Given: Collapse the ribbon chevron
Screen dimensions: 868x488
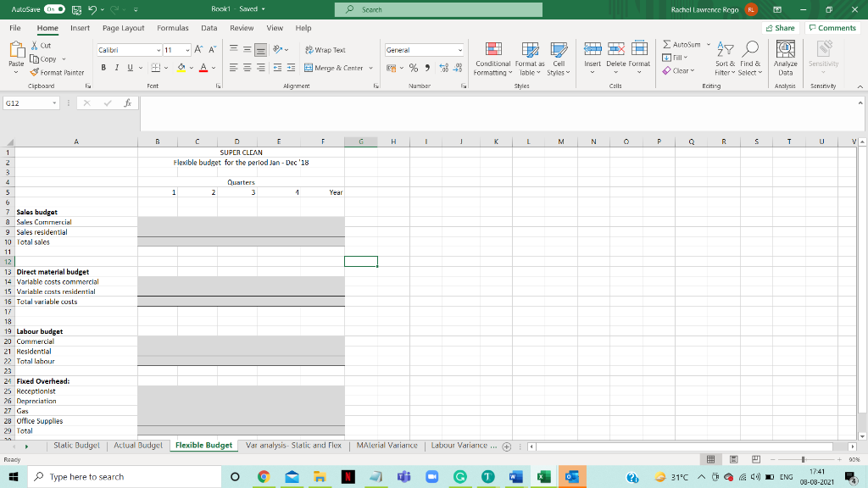Looking at the screenshot, I should click(x=860, y=87).
